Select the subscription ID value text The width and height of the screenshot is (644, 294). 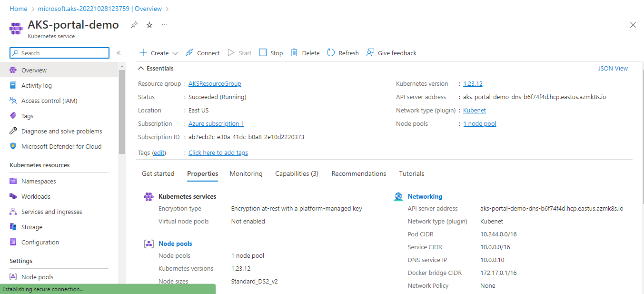coord(246,137)
